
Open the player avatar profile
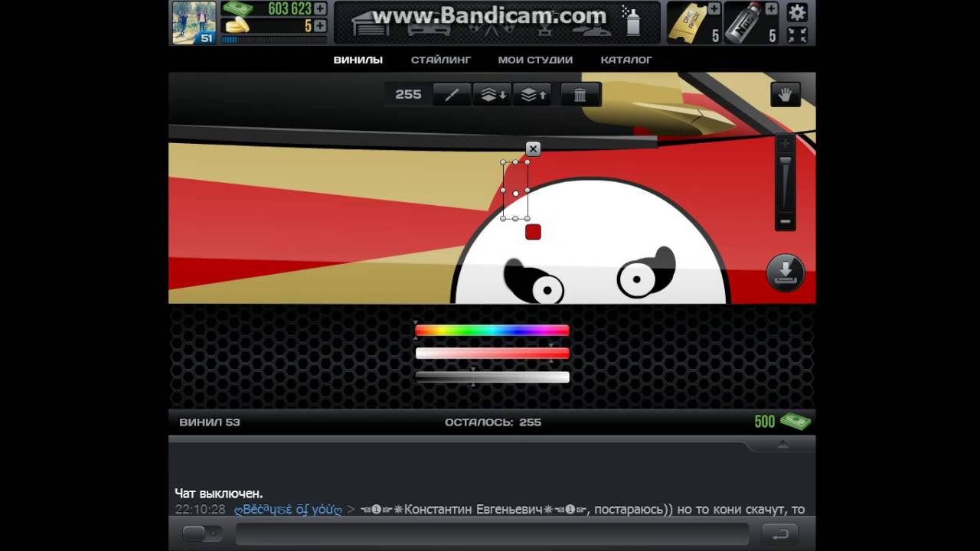click(194, 22)
